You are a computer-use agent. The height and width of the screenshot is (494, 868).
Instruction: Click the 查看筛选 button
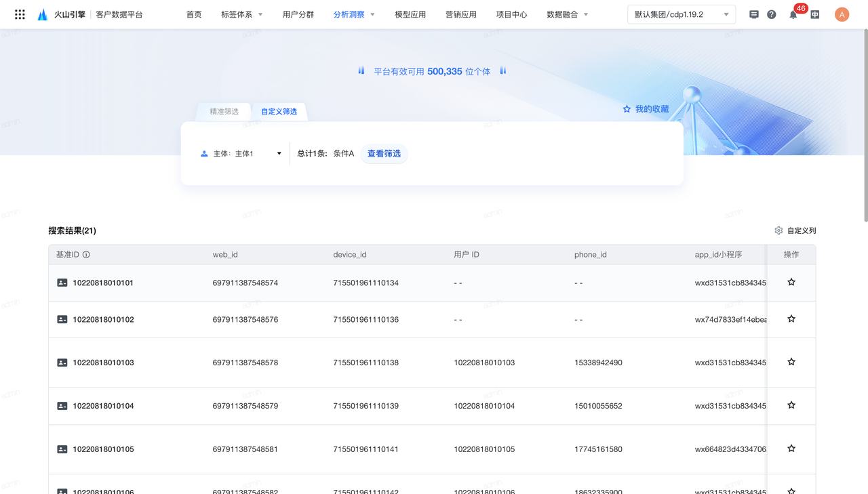[x=384, y=154]
